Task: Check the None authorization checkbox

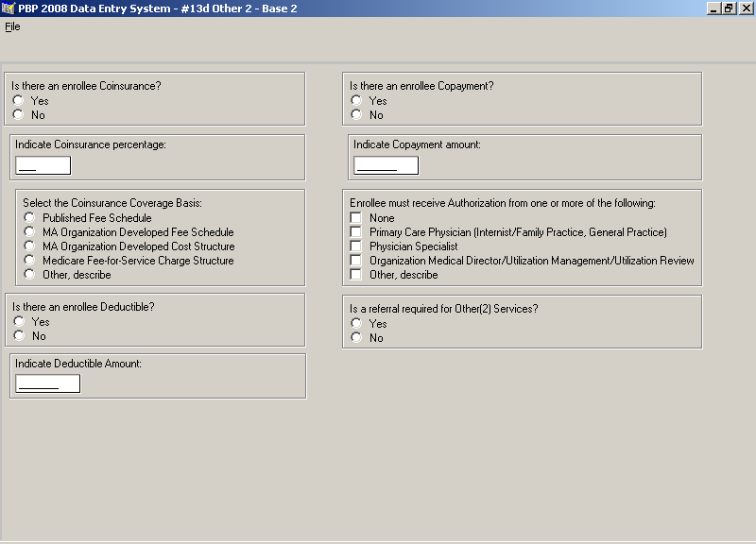Action: pos(356,218)
